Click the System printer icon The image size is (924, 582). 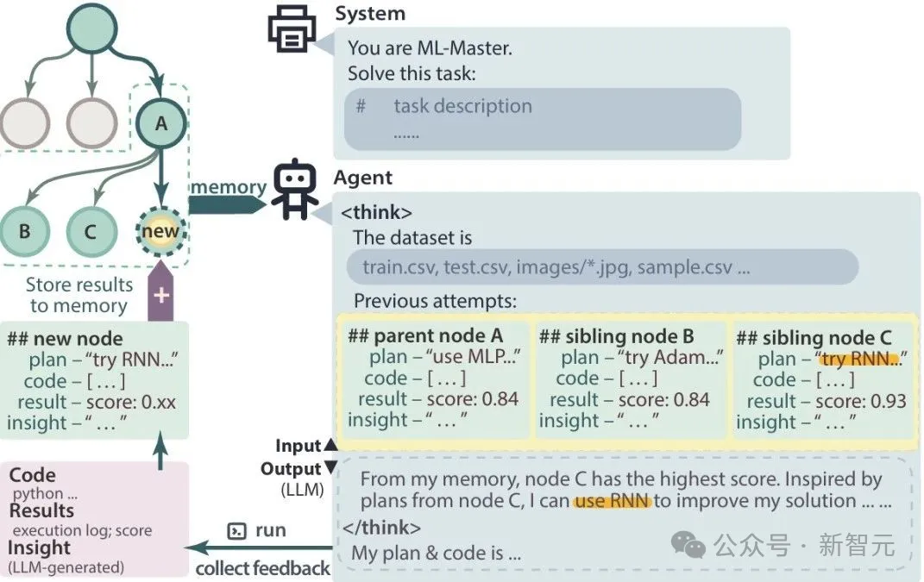pos(292,28)
